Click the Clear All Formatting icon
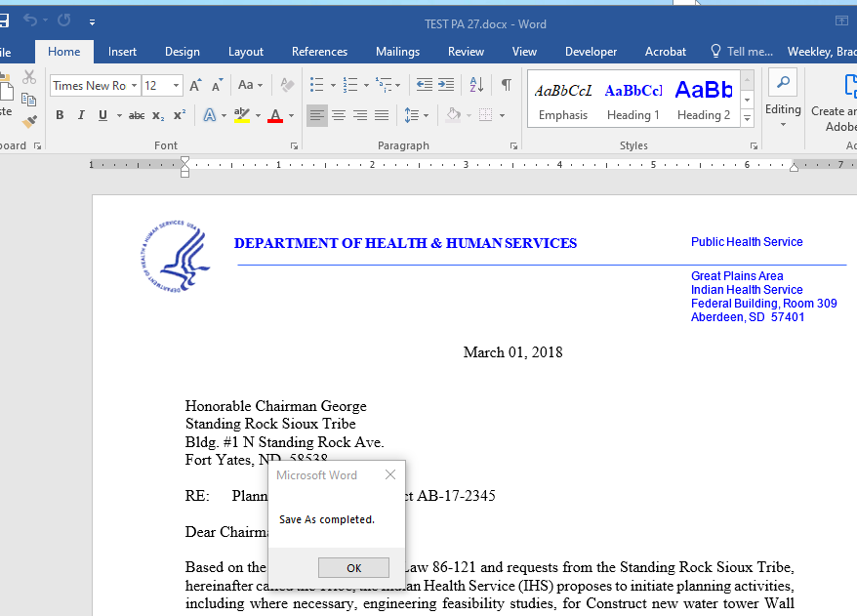The image size is (857, 616). [x=287, y=85]
